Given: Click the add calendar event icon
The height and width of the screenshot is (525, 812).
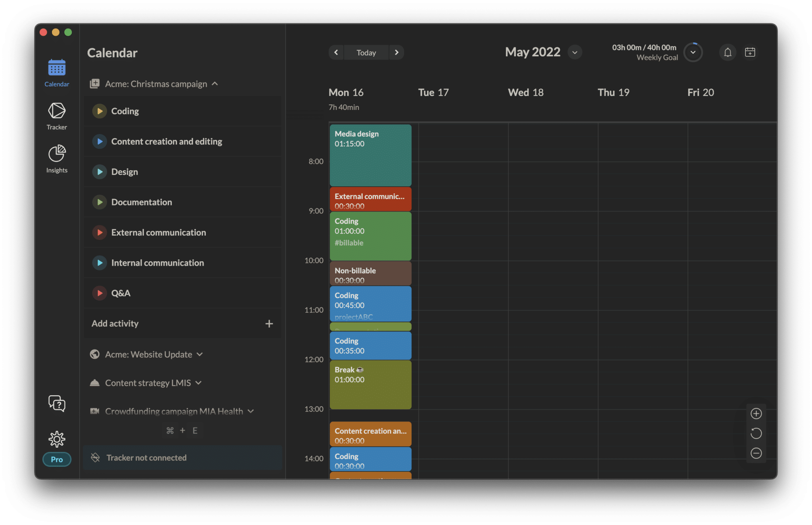Looking at the screenshot, I should (x=750, y=52).
